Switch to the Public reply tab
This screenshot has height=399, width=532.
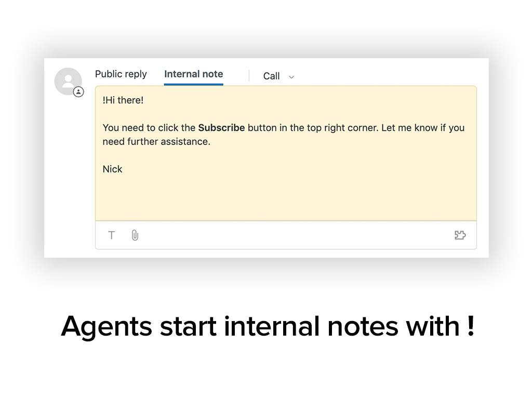[x=121, y=74]
